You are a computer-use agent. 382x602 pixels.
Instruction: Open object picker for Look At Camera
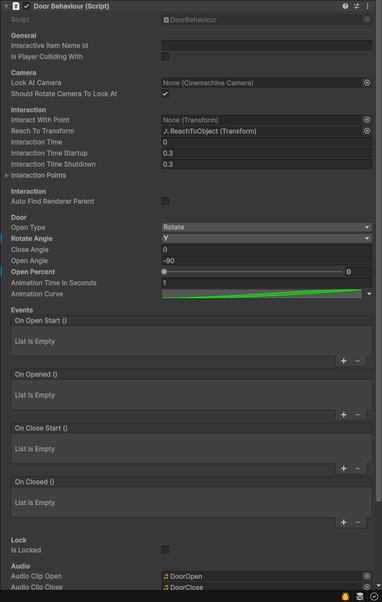(x=367, y=83)
